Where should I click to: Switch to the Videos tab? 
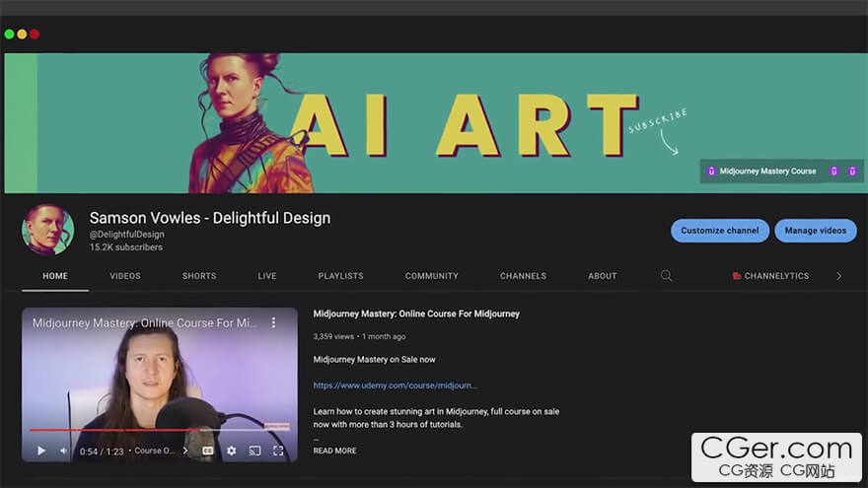(x=125, y=275)
